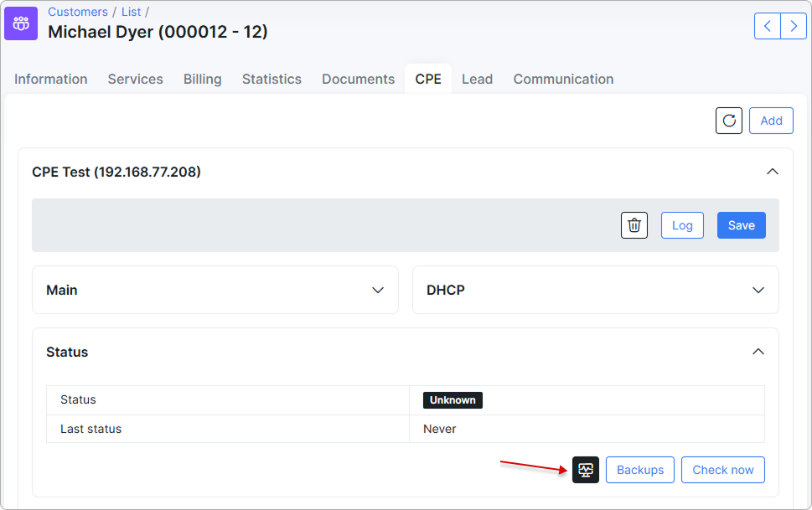Open the CPE monitoring graph icon
812x510 pixels.
[585, 470]
